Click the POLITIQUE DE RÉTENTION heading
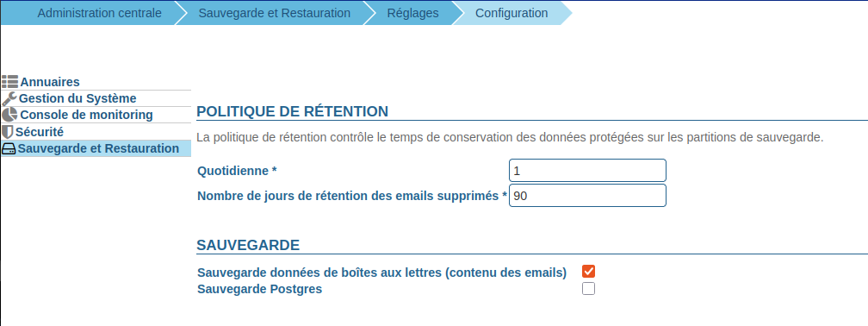Screen dimensions: 868x326 [292, 111]
